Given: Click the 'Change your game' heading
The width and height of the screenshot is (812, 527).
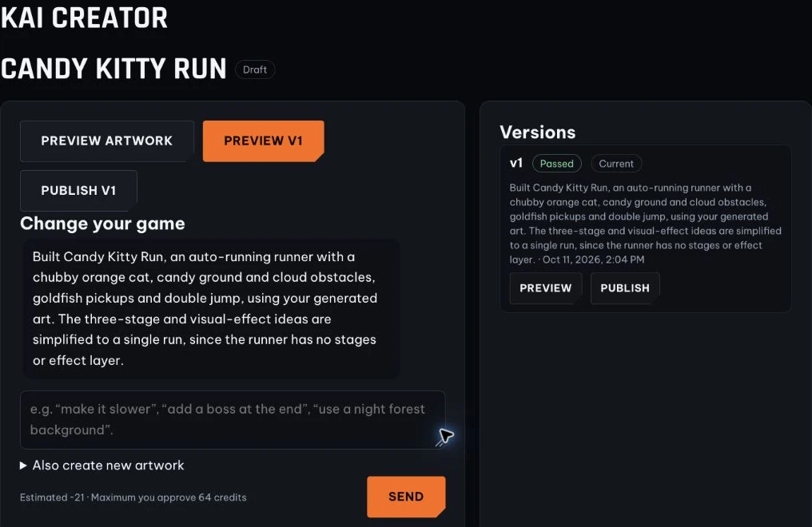Looking at the screenshot, I should 102,224.
